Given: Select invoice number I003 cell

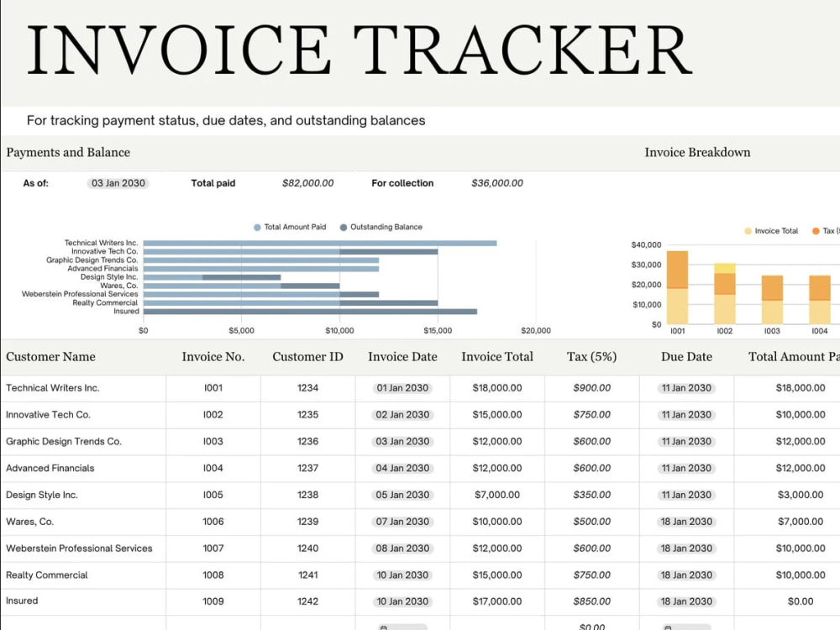Looking at the screenshot, I should (x=213, y=442).
